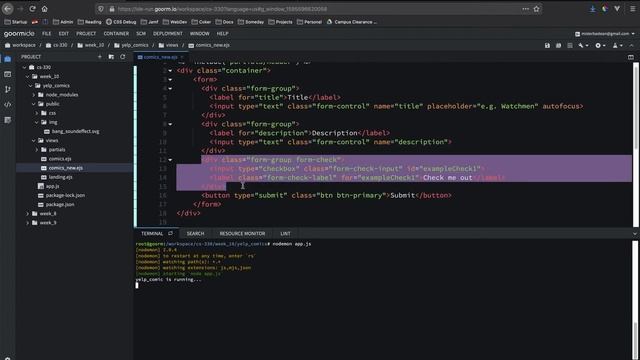Click the site security lock icon
Viewport: 640px width, 360px height.
(112, 9)
